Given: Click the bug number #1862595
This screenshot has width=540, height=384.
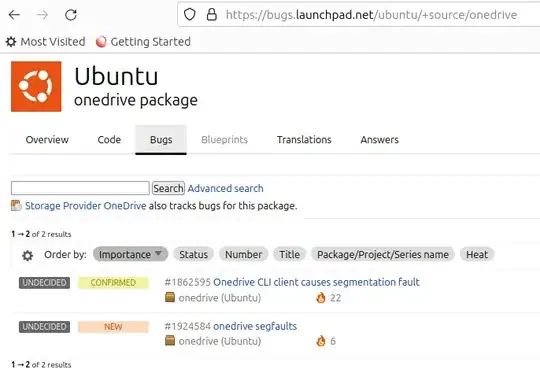Looking at the screenshot, I should [188, 282].
